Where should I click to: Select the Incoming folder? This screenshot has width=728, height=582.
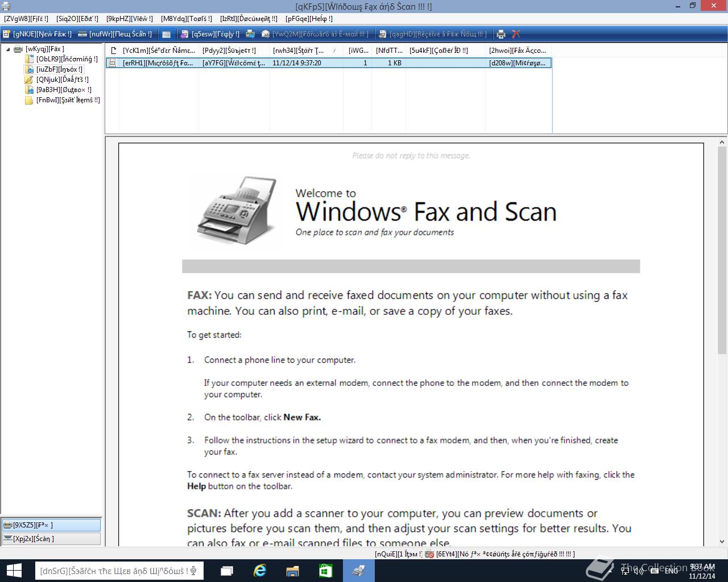[x=67, y=59]
